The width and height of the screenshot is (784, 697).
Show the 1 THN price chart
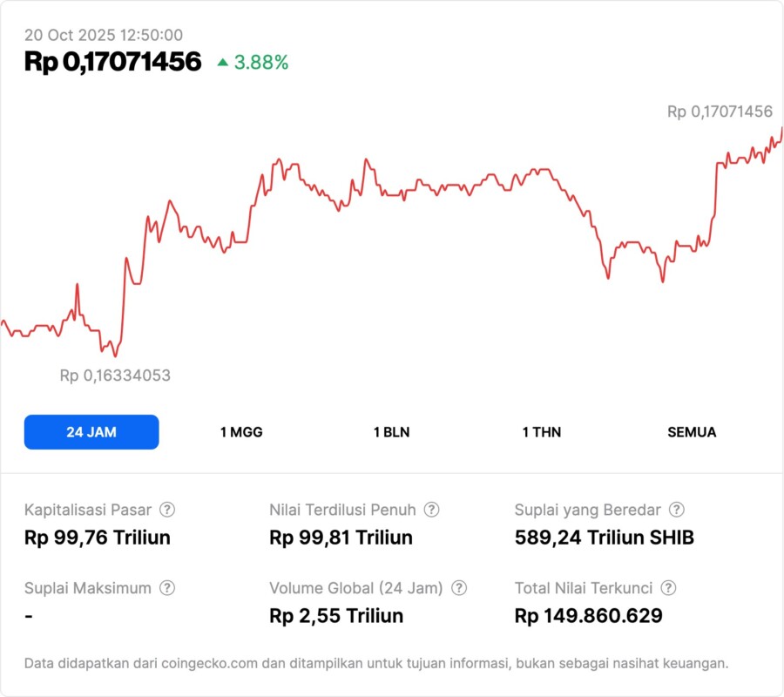542,432
